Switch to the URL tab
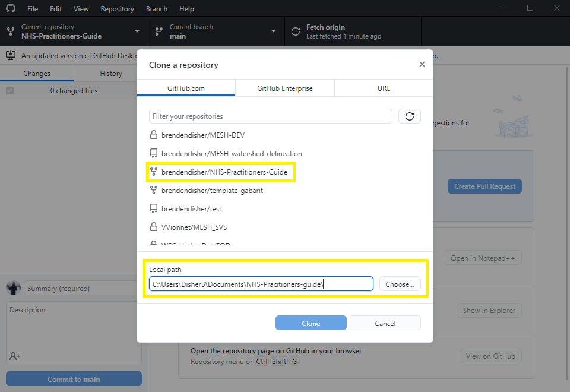Screen dimensions: 570x392 click(384, 88)
